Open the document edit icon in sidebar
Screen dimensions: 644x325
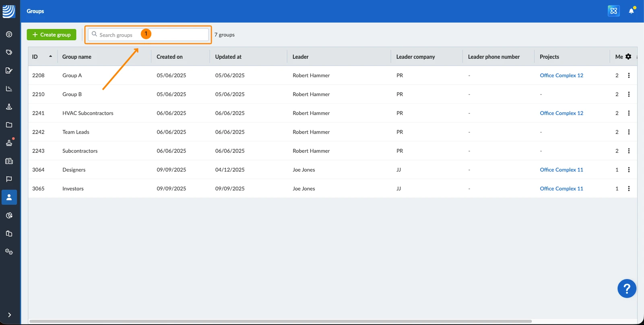(x=9, y=70)
